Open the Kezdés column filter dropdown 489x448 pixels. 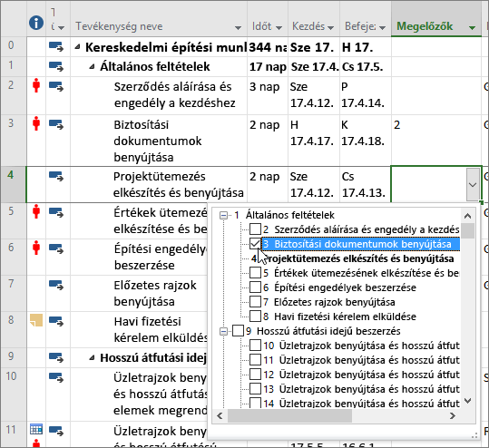[330, 28]
